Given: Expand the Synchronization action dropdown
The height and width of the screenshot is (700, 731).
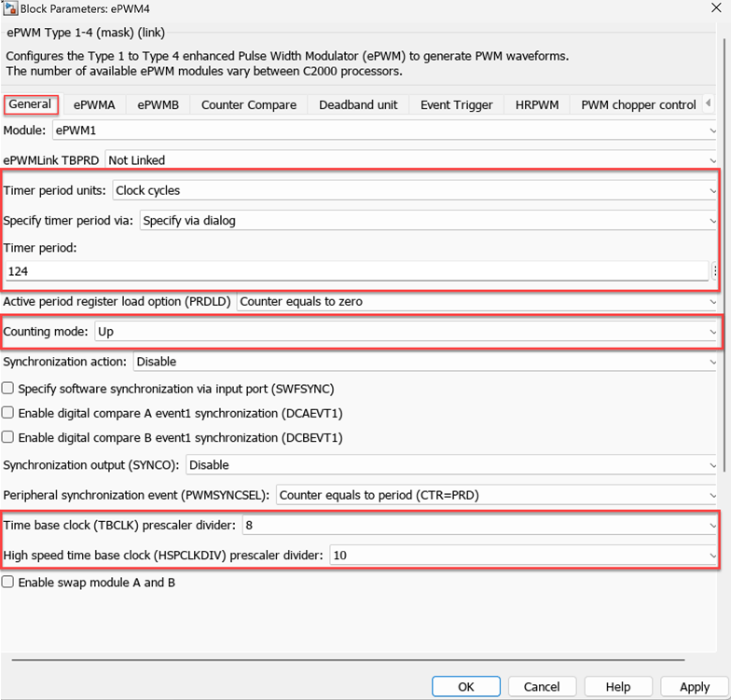Looking at the screenshot, I should pos(426,362).
